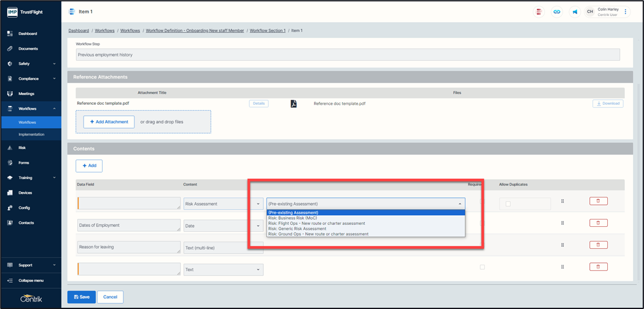This screenshot has width=644, height=309.
Task: Click the drag handle on Reason for leaving row
Action: [562, 245]
